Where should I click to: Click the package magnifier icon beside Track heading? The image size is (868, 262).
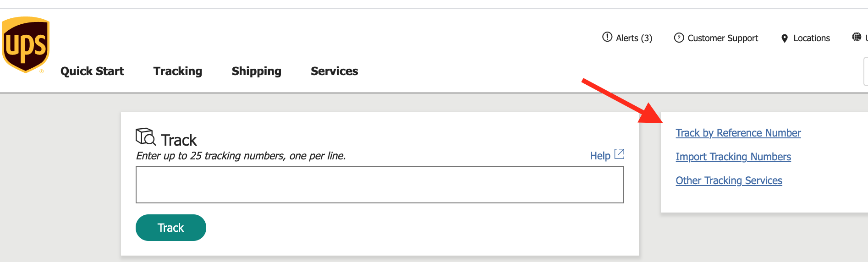pos(145,137)
